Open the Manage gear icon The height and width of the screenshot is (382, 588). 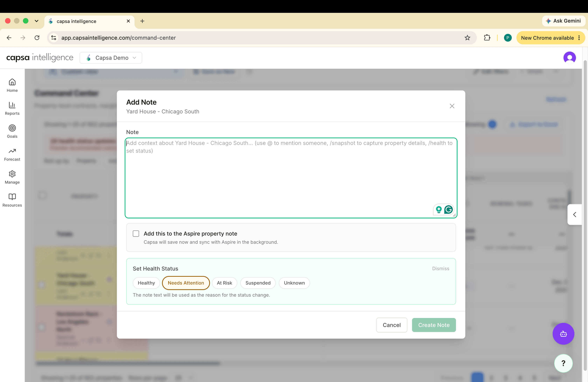click(x=12, y=177)
